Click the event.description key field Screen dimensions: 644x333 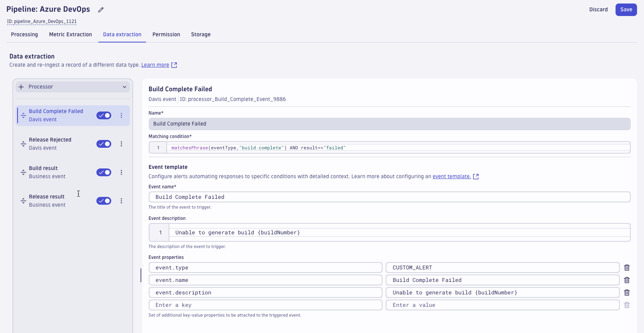(265, 292)
